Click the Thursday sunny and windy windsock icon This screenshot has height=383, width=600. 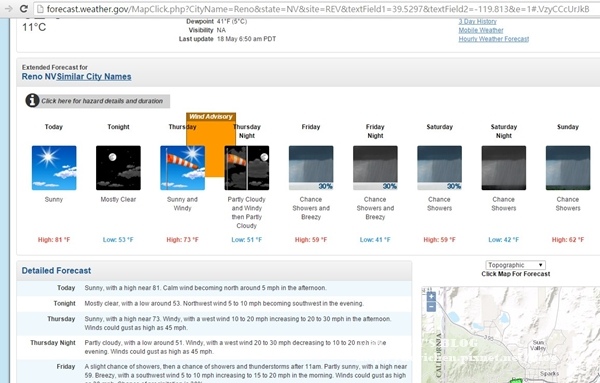(183, 168)
